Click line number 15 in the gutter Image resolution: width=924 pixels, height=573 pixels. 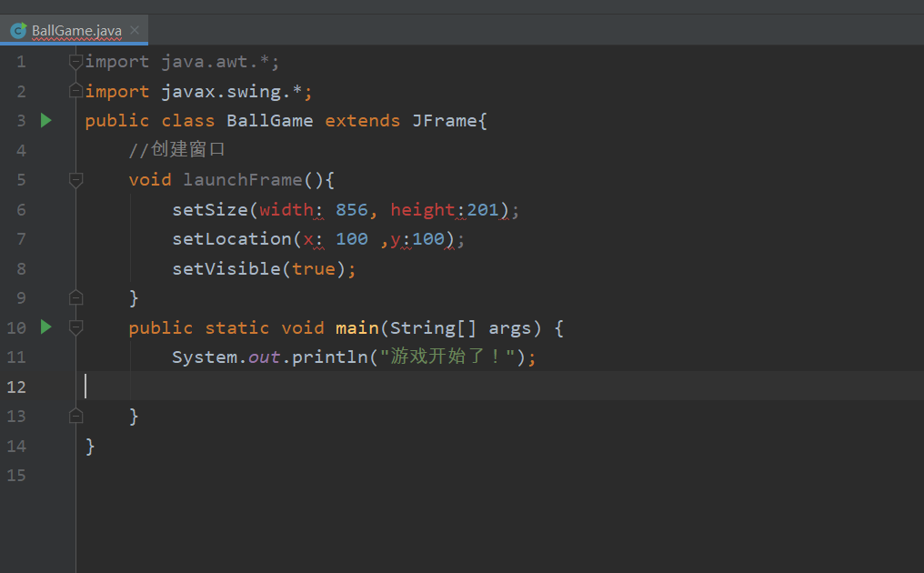click(16, 475)
